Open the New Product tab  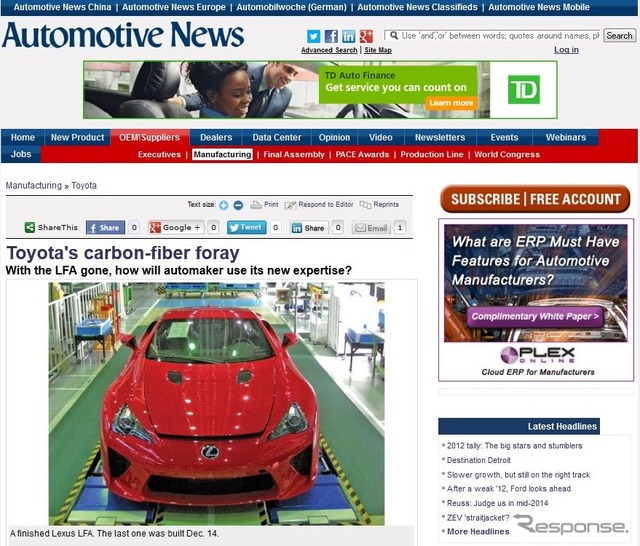(78, 138)
